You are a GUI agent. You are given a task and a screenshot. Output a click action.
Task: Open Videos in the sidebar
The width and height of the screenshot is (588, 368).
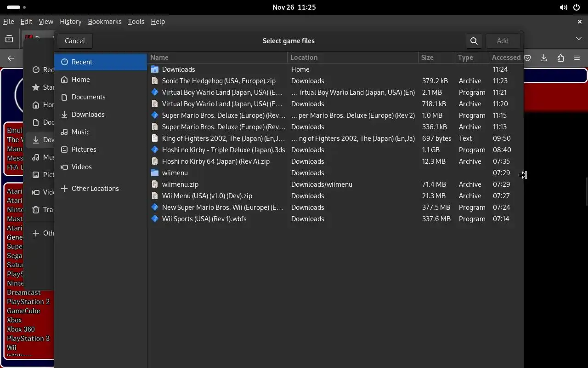point(101,167)
